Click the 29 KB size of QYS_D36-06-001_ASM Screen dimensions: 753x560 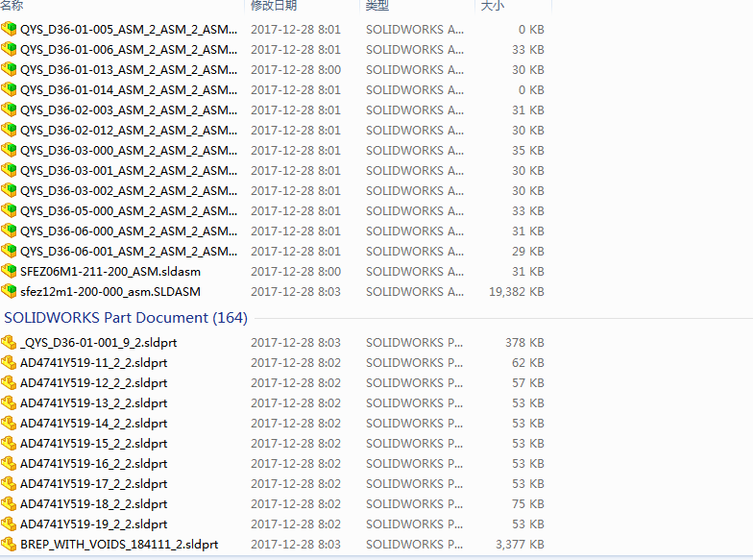coord(528,252)
